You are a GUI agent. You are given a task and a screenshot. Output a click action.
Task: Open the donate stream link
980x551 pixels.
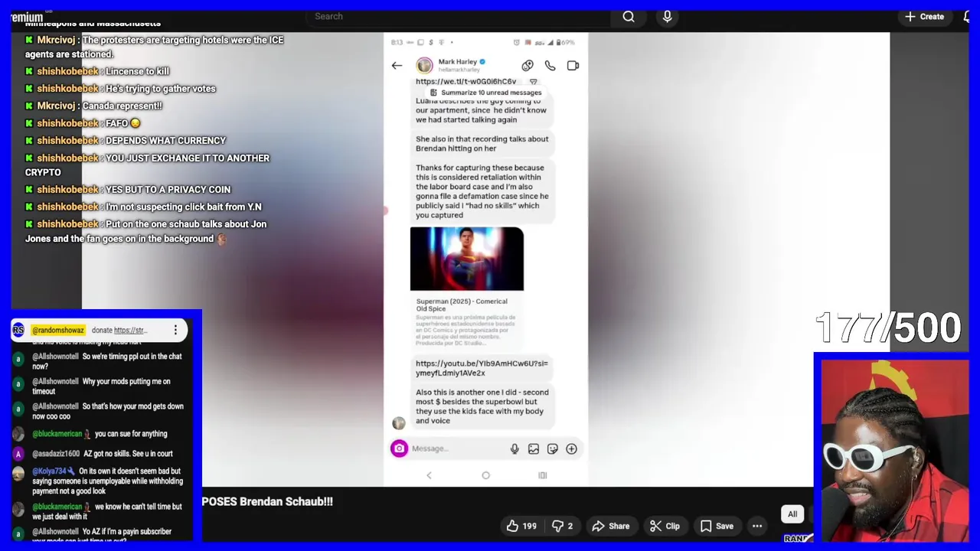tap(129, 331)
